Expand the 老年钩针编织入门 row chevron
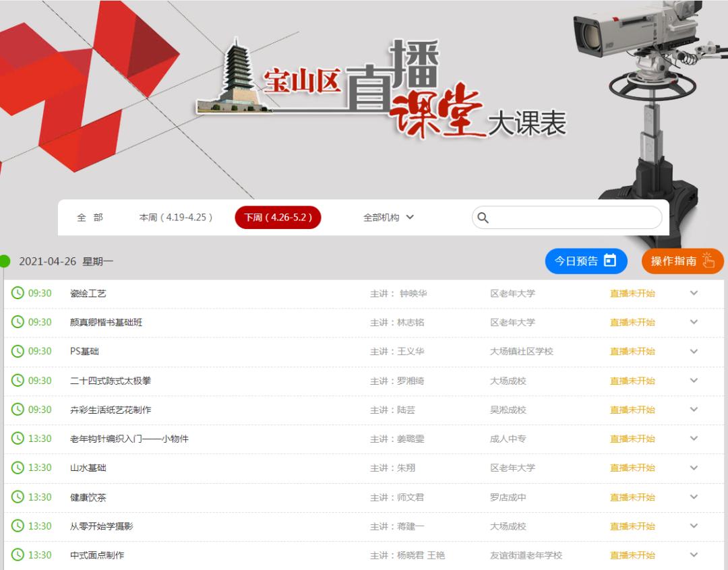728x570 pixels. click(x=694, y=438)
